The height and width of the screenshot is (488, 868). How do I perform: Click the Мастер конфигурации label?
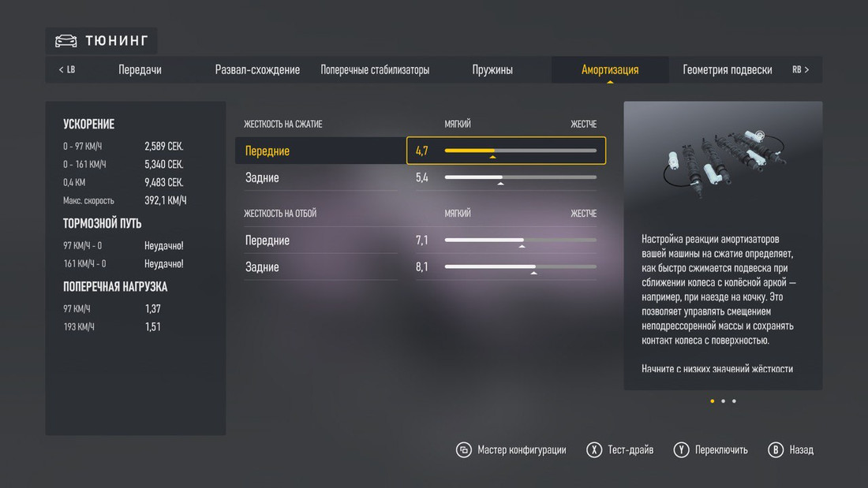click(522, 450)
